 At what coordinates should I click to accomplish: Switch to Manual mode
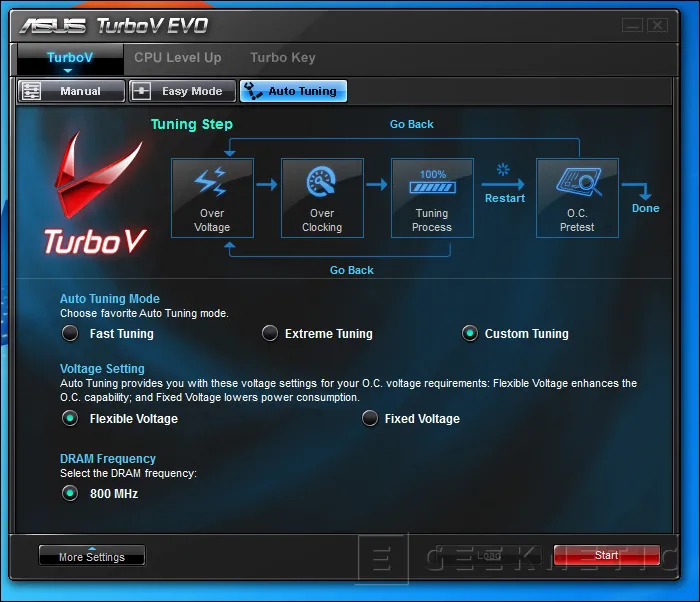(71, 91)
